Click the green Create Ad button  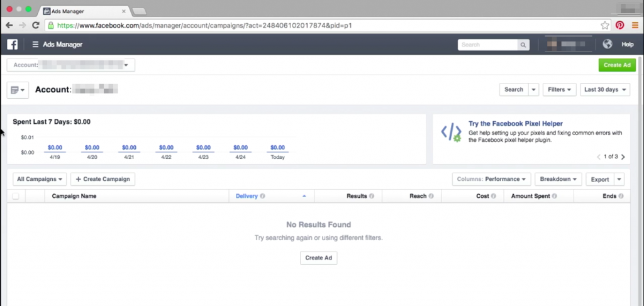tap(617, 65)
